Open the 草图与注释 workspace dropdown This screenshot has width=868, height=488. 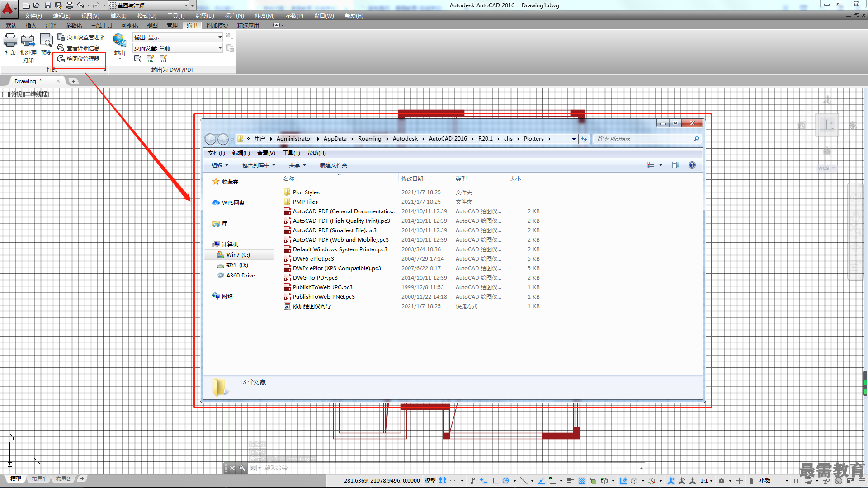click(x=149, y=5)
